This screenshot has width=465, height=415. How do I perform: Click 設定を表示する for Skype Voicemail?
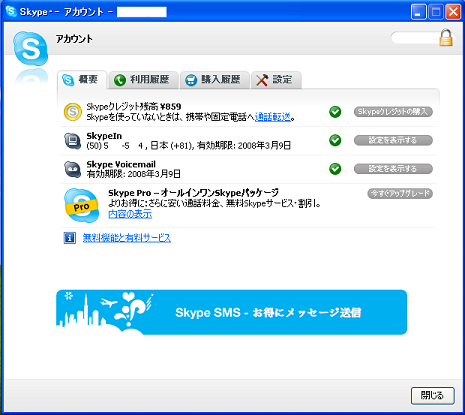(x=393, y=169)
